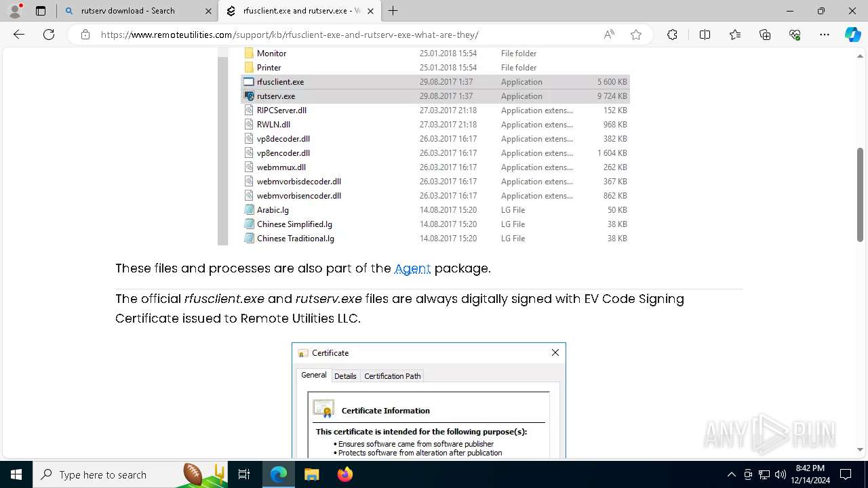Click the rutserv.exe file row in screenshot
The image size is (868, 488).
pos(435,96)
